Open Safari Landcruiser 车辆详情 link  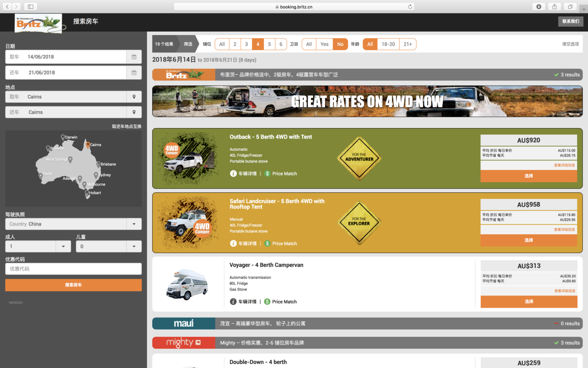pos(247,244)
